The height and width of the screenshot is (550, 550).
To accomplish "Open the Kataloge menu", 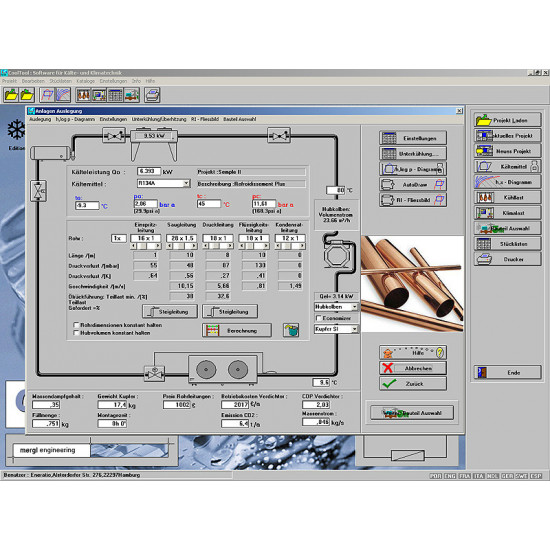I will coord(86,81).
